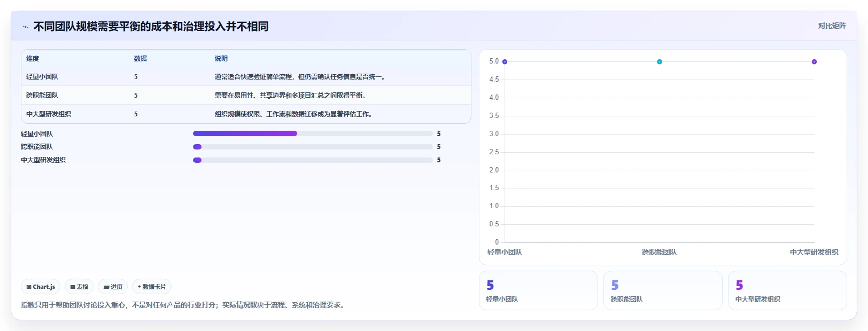This screenshot has width=868, height=331.
Task: Click the 数据卡片 tag chip
Action: (x=152, y=287)
